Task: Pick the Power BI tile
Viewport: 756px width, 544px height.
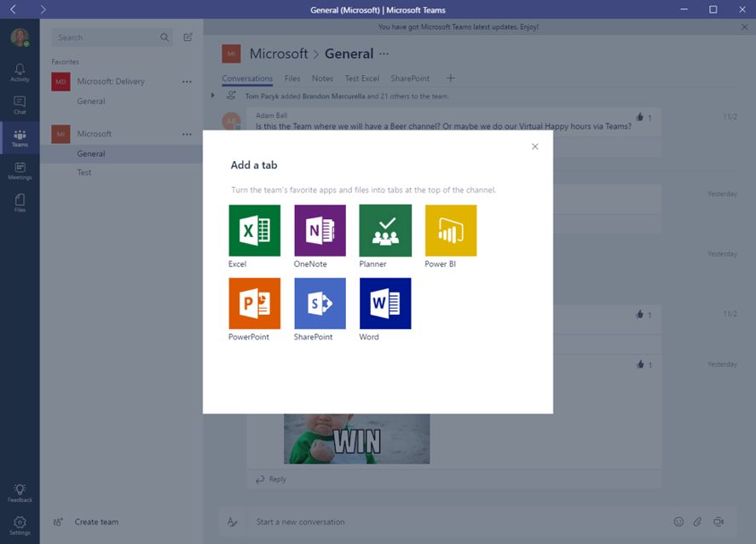Action: (x=451, y=230)
